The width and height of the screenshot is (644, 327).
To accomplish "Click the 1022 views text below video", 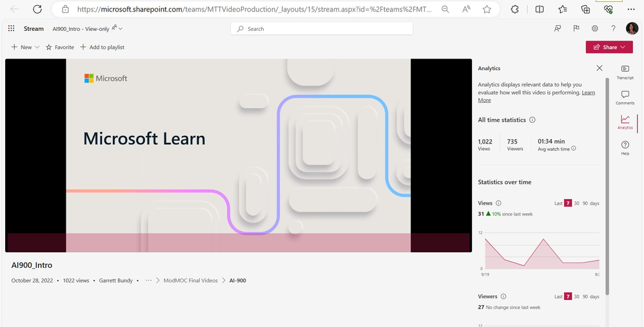I will [76, 281].
